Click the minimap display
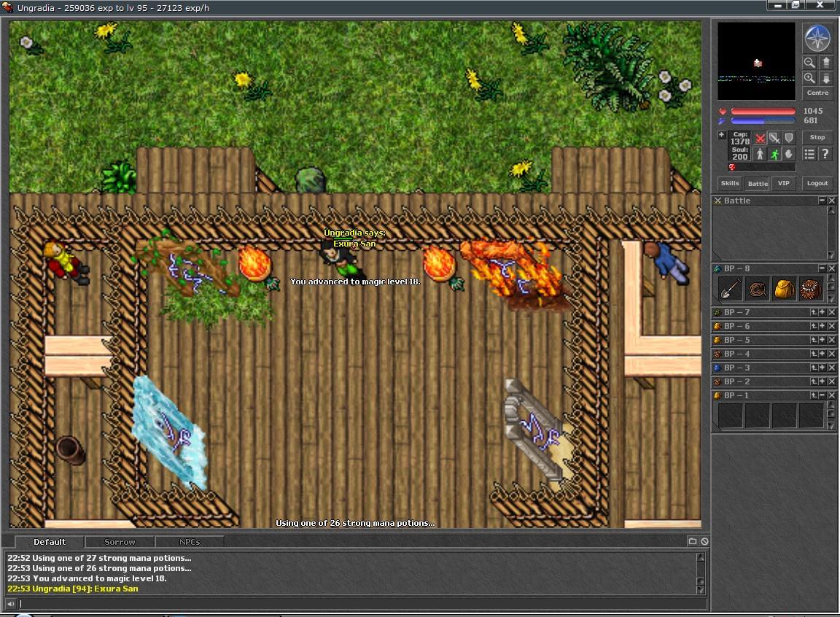Viewport: 840px width, 617px height. (x=756, y=61)
